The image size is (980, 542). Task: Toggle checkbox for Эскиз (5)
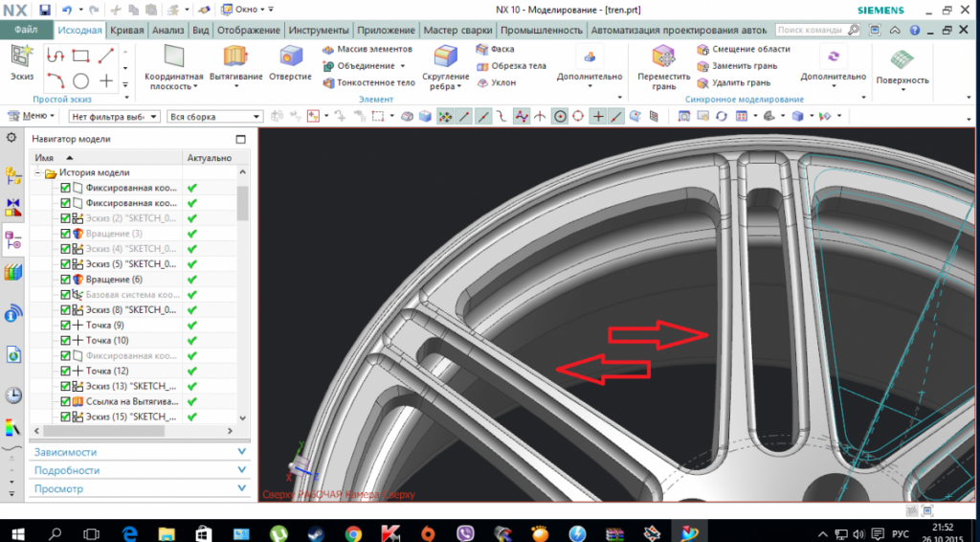[x=65, y=263]
